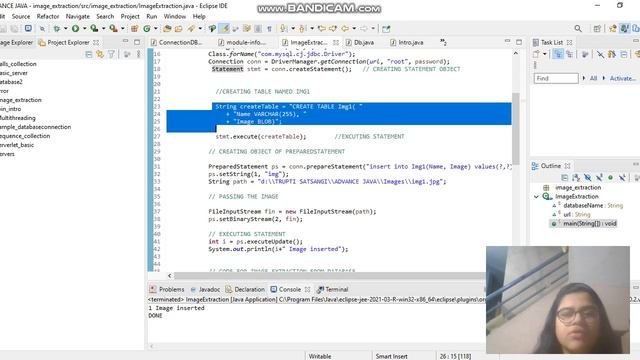This screenshot has height=360, width=640.
Task: Click the Open Perspective icon
Action: coord(597,28)
